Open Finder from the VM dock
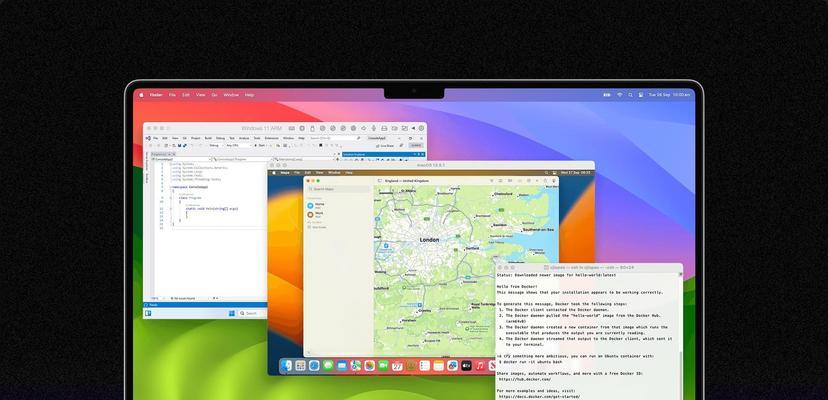 286,366
